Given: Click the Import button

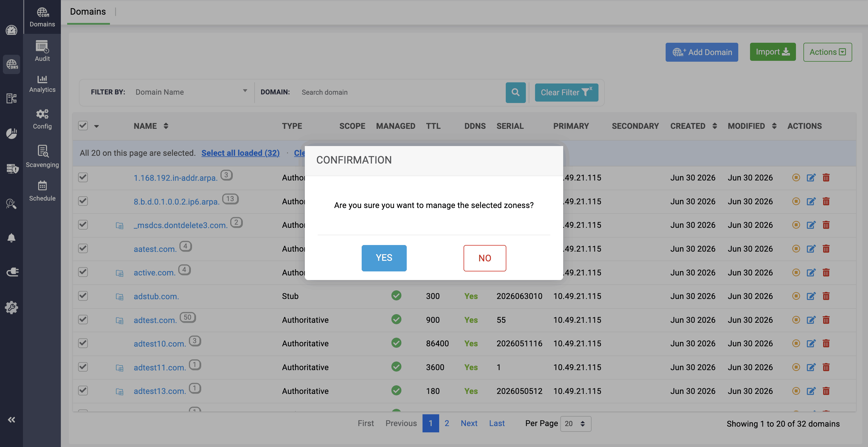Looking at the screenshot, I should click(773, 52).
